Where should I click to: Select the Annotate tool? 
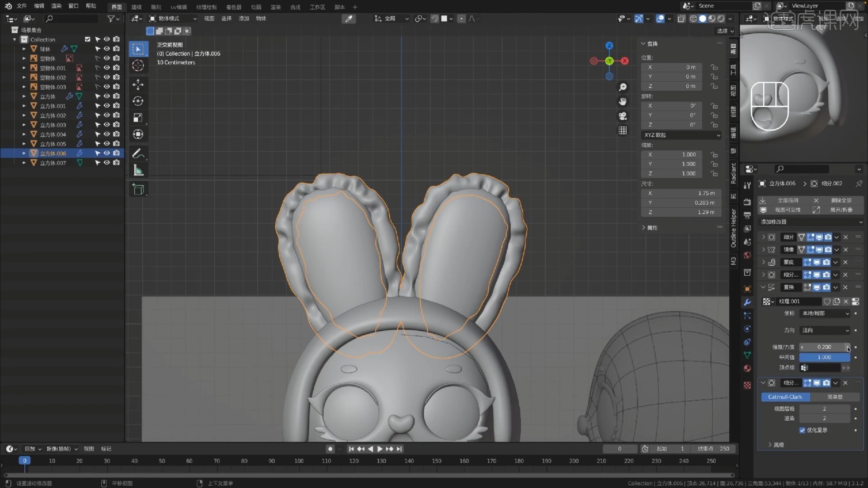pyautogui.click(x=138, y=153)
